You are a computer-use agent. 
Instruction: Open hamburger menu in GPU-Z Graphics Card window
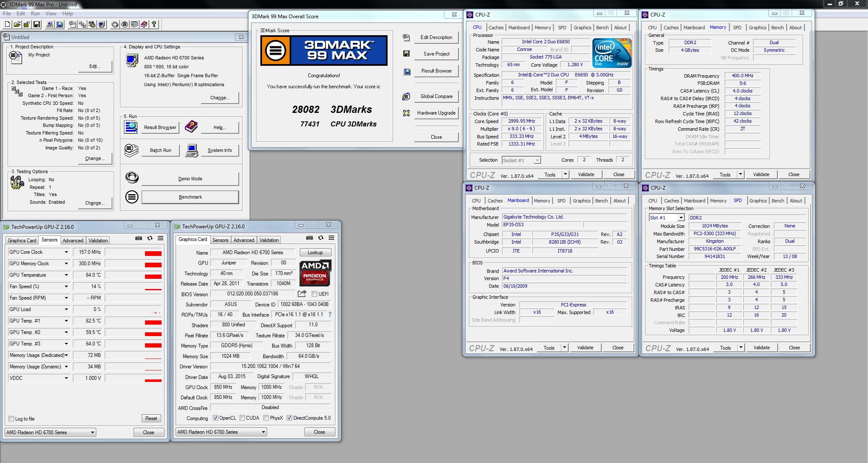click(331, 238)
